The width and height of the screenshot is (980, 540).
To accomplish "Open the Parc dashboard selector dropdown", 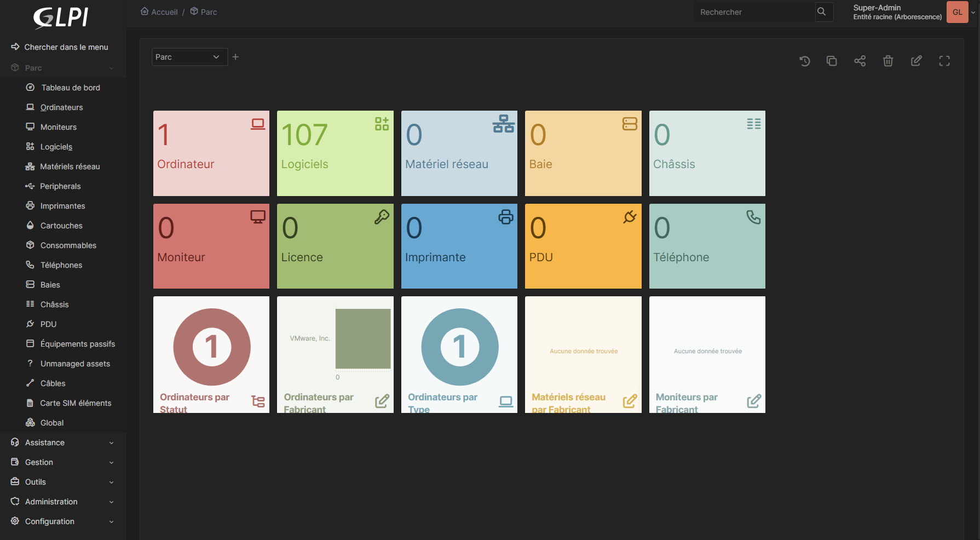I will (x=189, y=57).
